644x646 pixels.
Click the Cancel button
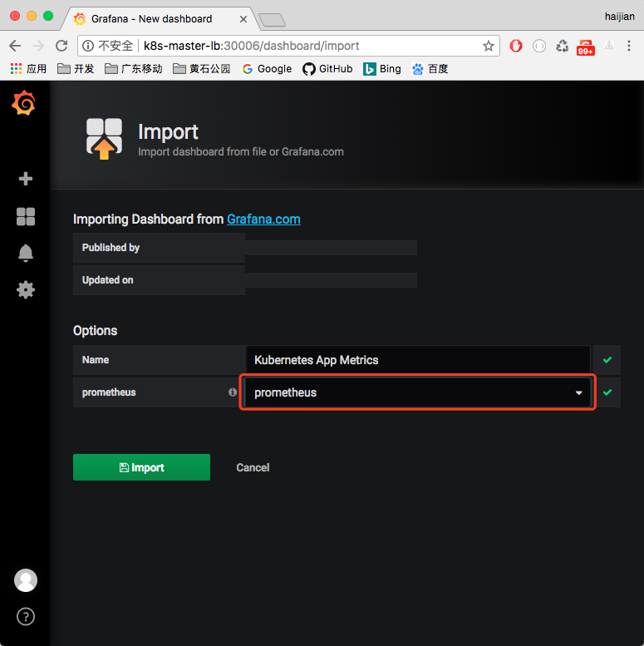tap(253, 467)
